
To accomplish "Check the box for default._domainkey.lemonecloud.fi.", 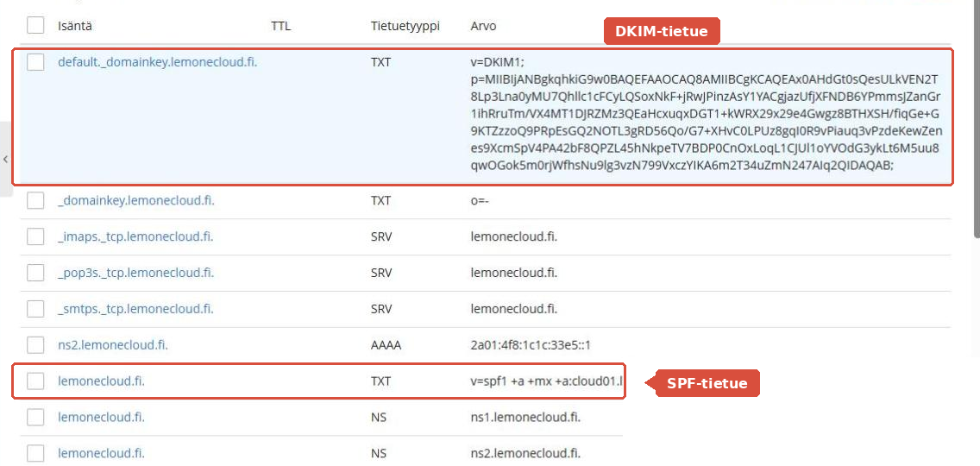I will [x=35, y=62].
